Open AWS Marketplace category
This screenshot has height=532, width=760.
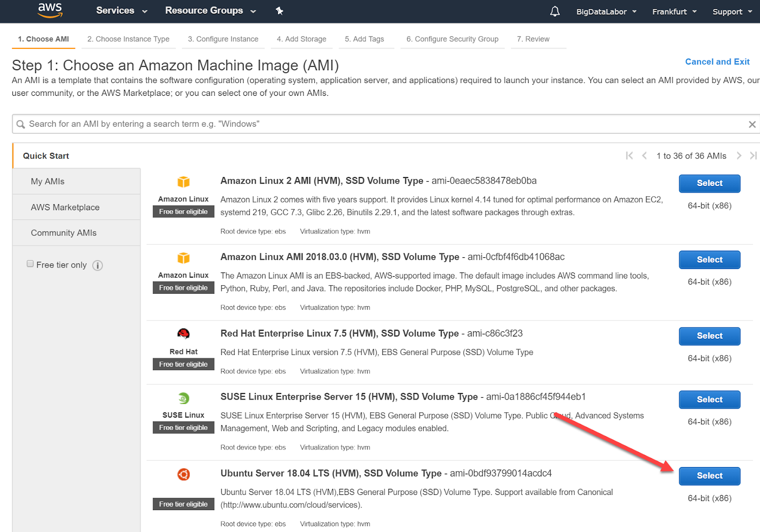pyautogui.click(x=76, y=207)
